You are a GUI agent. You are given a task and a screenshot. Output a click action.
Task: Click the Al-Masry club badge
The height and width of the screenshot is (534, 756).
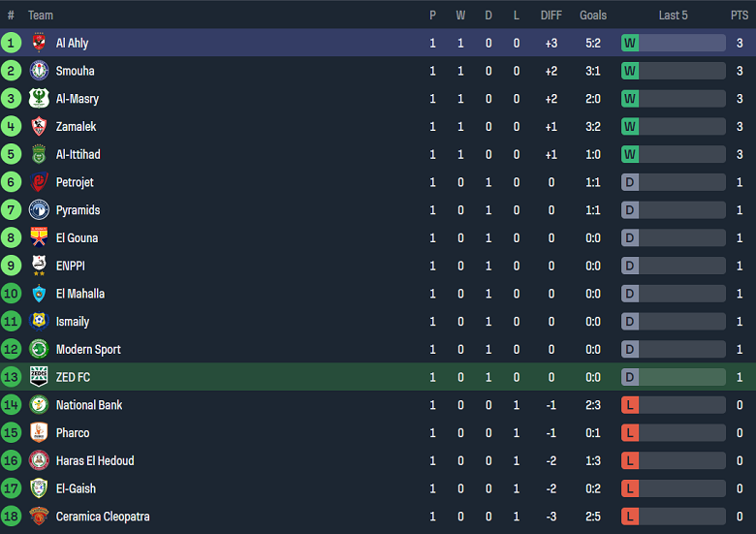point(39,99)
